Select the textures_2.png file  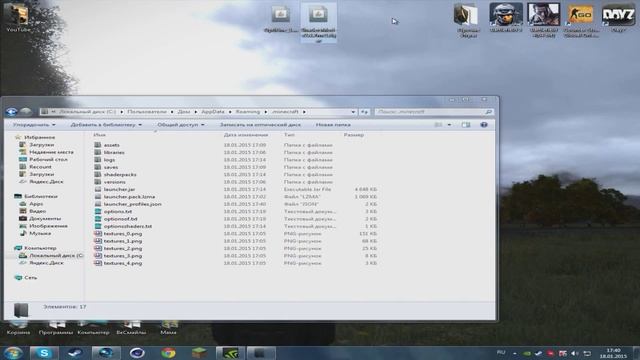(x=122, y=249)
